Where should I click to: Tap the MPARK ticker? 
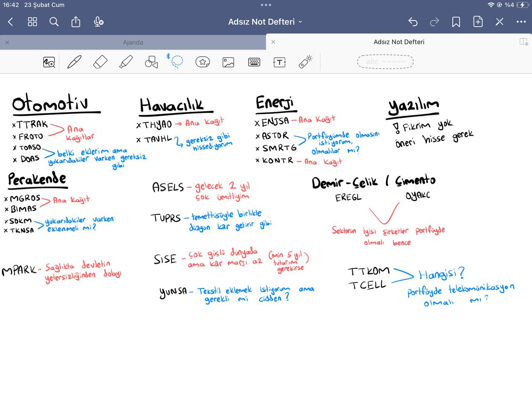(19, 270)
